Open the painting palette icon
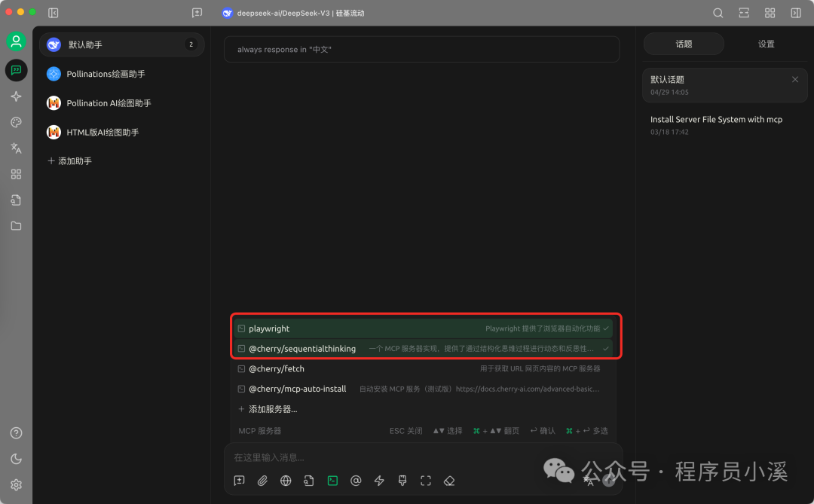 tap(16, 123)
